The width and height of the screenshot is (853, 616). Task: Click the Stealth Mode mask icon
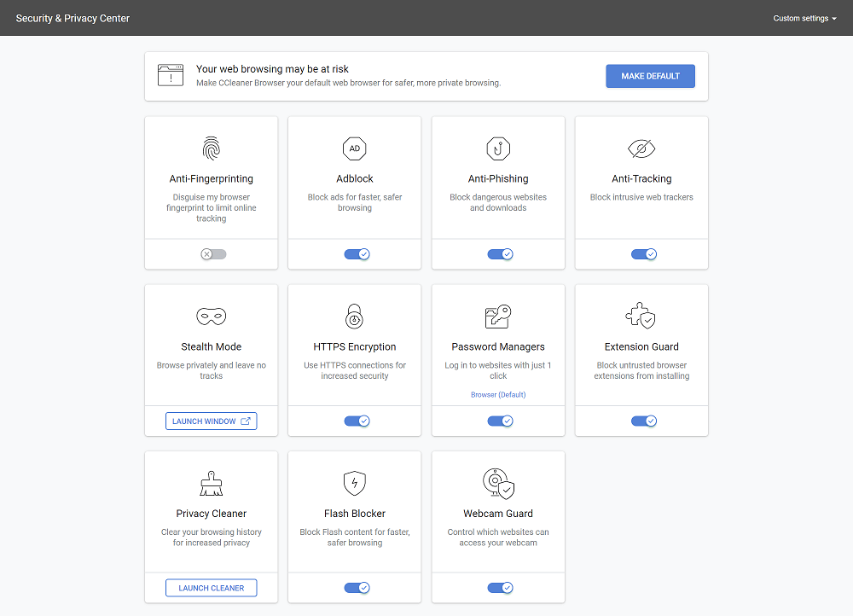tap(211, 317)
